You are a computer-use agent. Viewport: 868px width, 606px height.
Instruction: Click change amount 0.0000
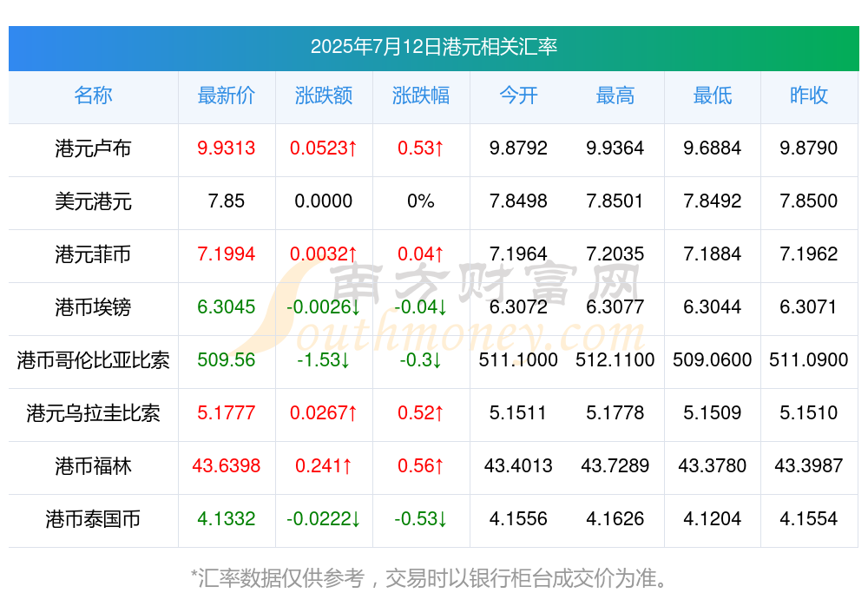coord(323,201)
